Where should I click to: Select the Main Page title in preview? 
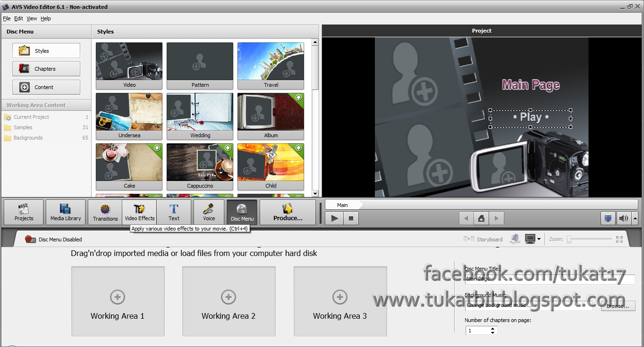point(531,85)
